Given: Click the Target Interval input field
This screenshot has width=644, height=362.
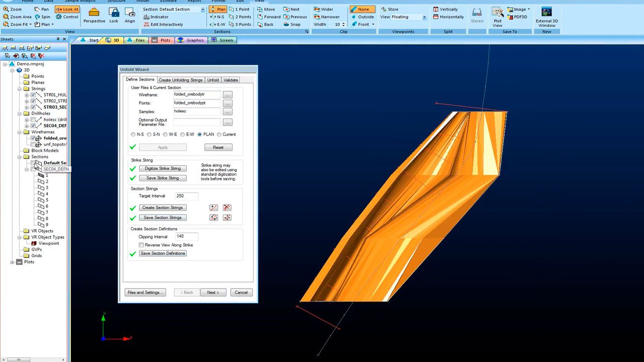Looking at the screenshot, I should coord(187,196).
